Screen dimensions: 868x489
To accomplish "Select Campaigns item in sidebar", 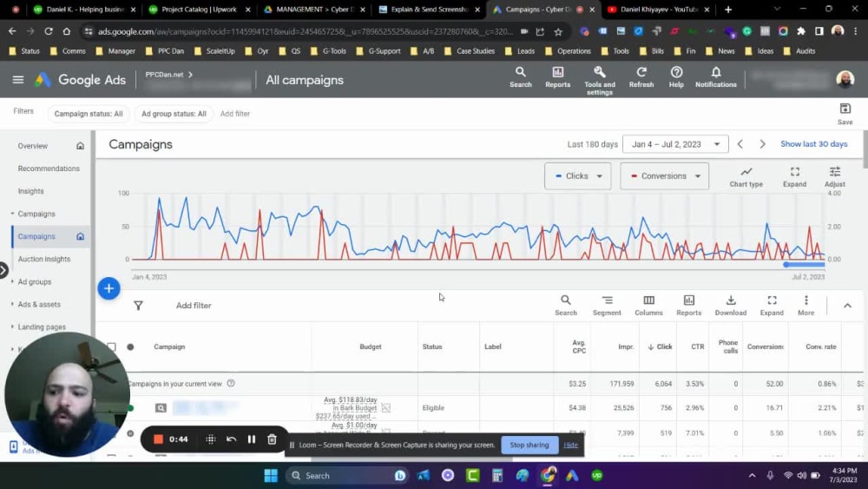I will click(36, 236).
